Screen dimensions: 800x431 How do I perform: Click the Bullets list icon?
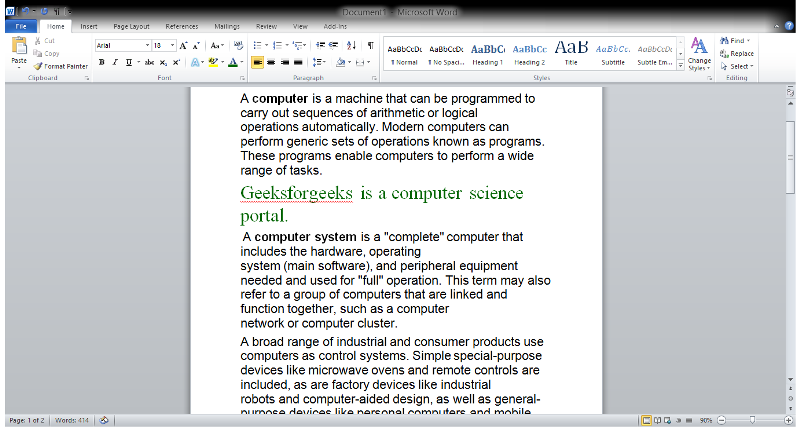click(x=257, y=45)
